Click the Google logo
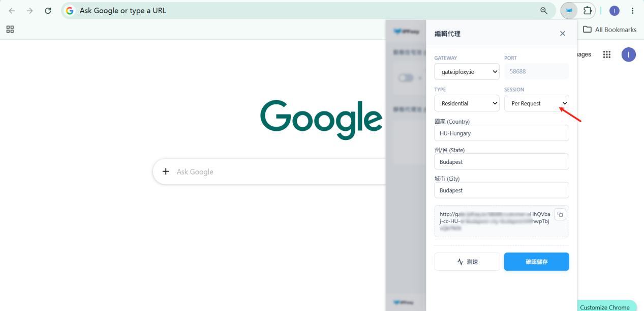This screenshot has width=644, height=311. [x=321, y=120]
